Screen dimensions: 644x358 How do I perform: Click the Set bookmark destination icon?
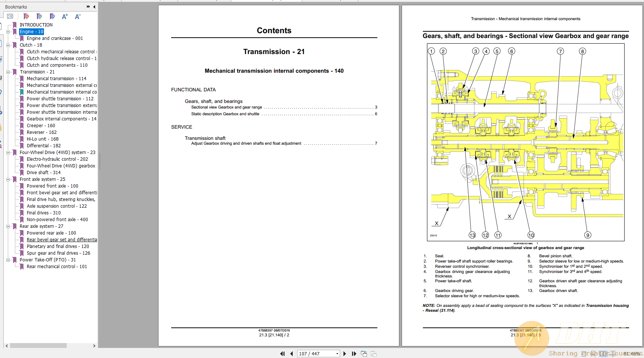[53, 16]
